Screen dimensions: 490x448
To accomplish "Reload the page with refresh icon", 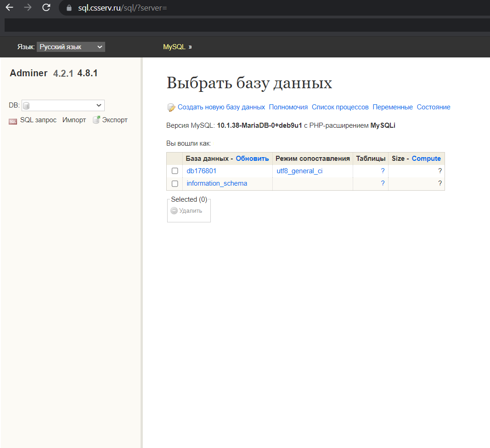I will pyautogui.click(x=46, y=7).
